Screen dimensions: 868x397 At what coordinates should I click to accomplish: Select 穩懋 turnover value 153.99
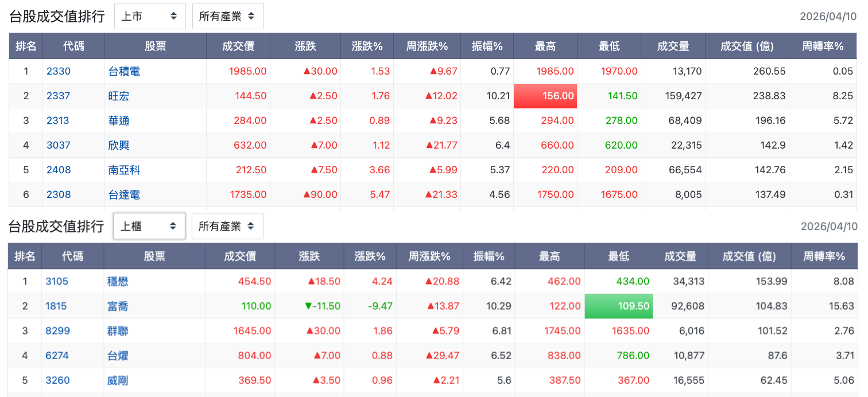[771, 281]
